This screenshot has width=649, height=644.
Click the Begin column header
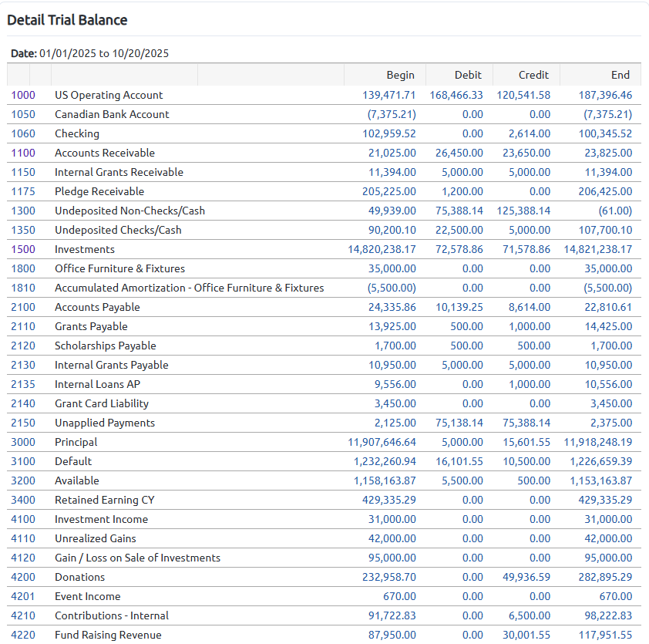click(400, 75)
